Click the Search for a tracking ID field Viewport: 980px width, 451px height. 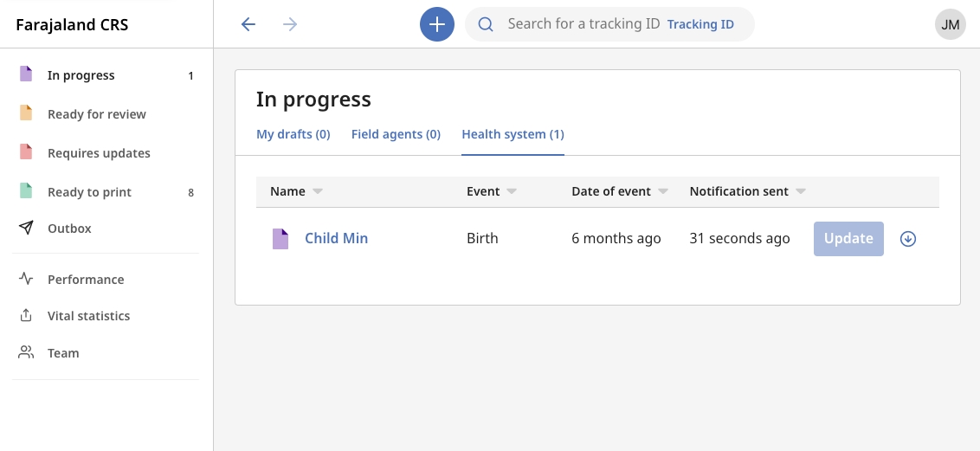pyautogui.click(x=583, y=24)
